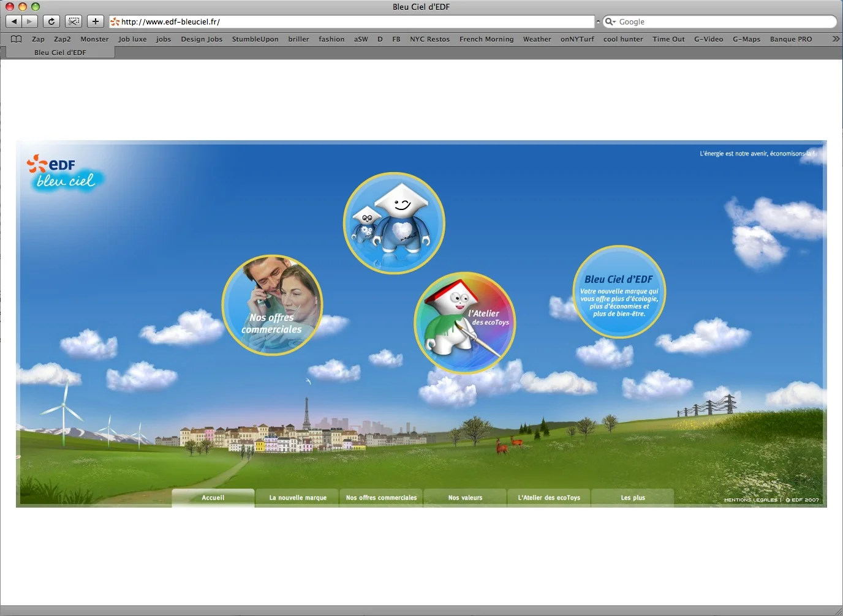Screen dimensions: 843x616
Task: Open the Weather bookmark
Action: pos(537,39)
